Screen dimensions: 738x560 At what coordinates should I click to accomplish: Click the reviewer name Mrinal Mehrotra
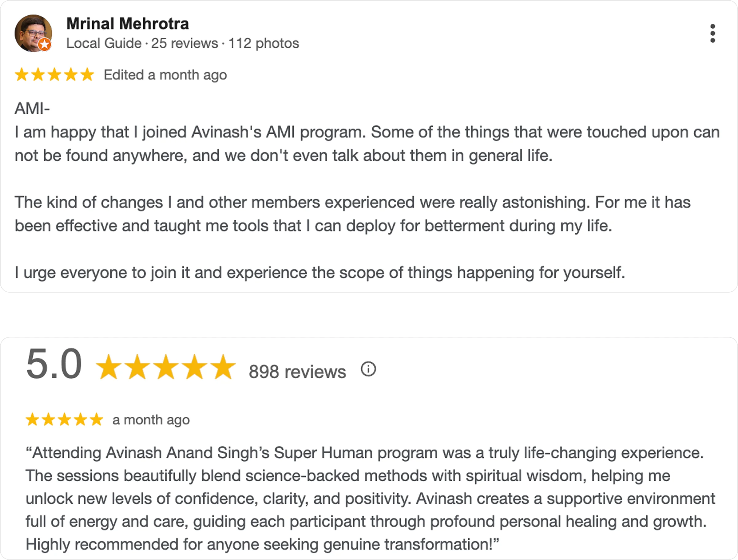[x=127, y=24]
